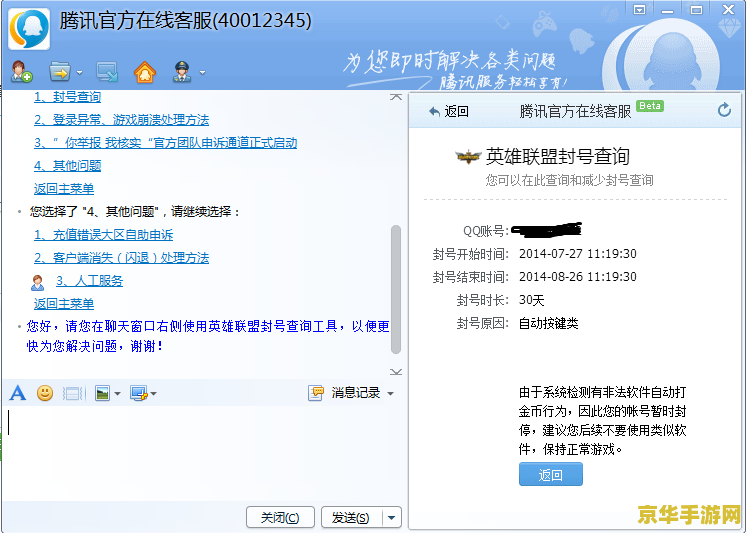Image resolution: width=747 pixels, height=533 pixels.
Task: Open link 1、封号查询
Action: (67, 97)
